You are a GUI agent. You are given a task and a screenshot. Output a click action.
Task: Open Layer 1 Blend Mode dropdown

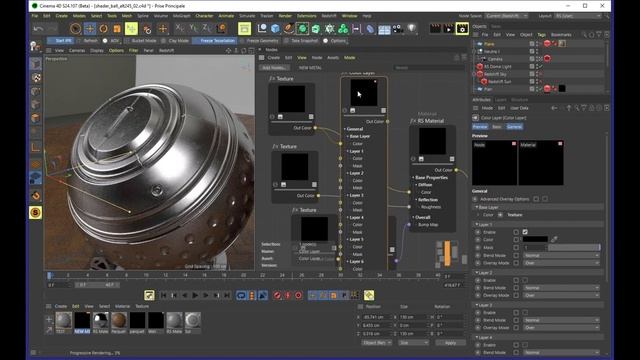(561, 256)
